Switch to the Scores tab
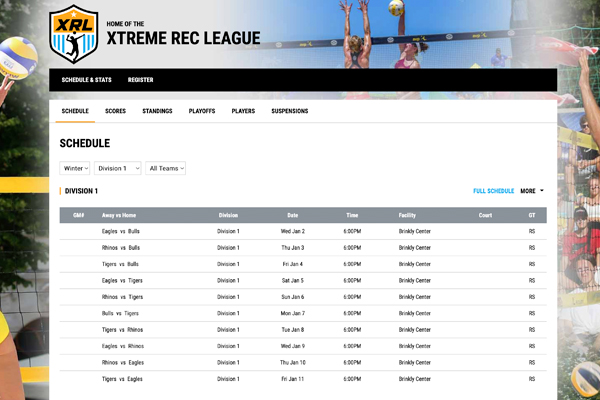This screenshot has height=400, width=600. coord(115,111)
